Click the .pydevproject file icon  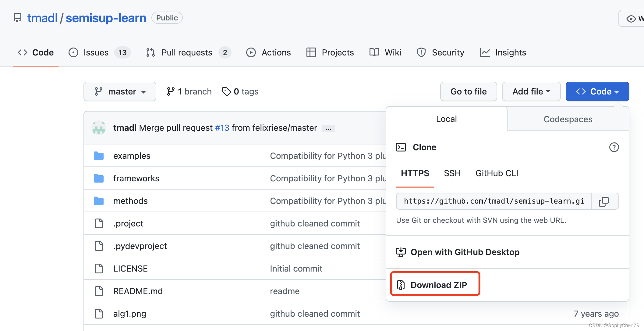coord(99,246)
